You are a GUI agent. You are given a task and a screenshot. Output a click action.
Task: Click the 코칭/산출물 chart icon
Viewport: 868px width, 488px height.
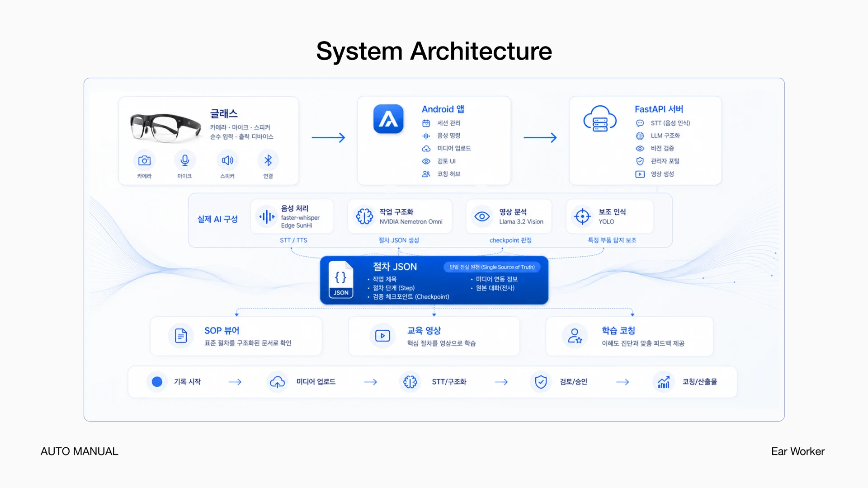click(664, 382)
